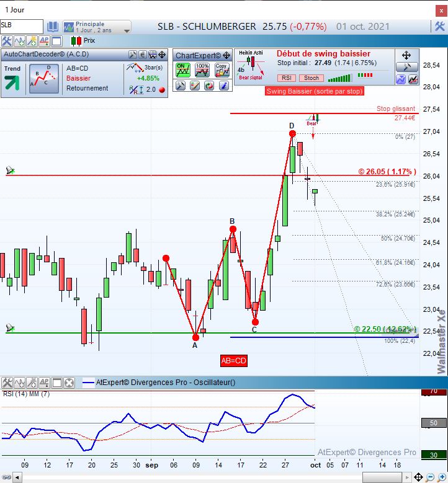The height and width of the screenshot is (483, 448).
Task: Click the ChartExpert 100% zoom icon
Action: point(202,70)
